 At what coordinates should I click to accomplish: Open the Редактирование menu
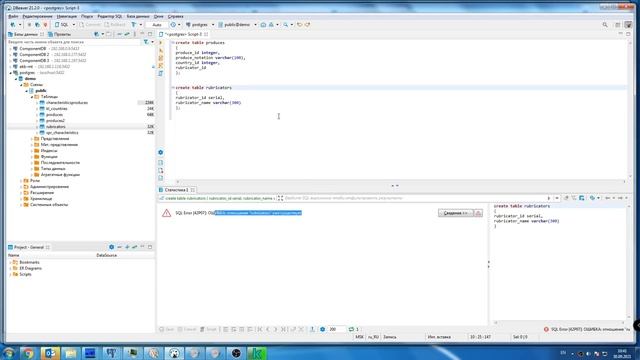(37, 16)
